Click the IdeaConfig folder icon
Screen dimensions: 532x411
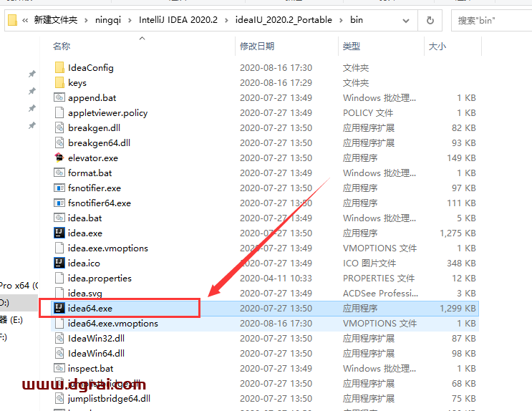pyautogui.click(x=59, y=67)
